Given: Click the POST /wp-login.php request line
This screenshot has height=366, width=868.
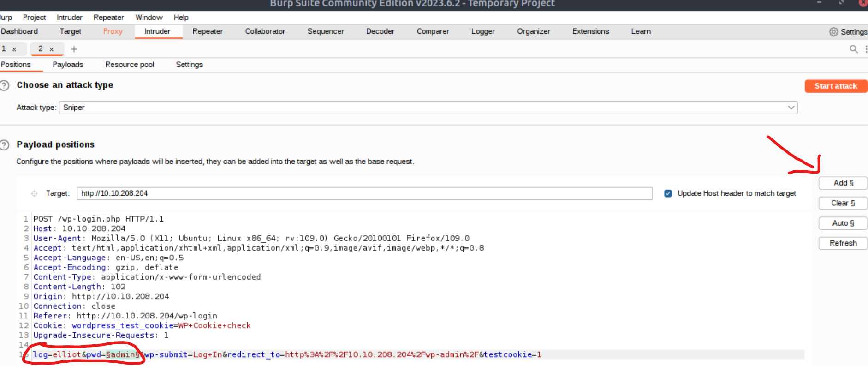Looking at the screenshot, I should click(98, 219).
